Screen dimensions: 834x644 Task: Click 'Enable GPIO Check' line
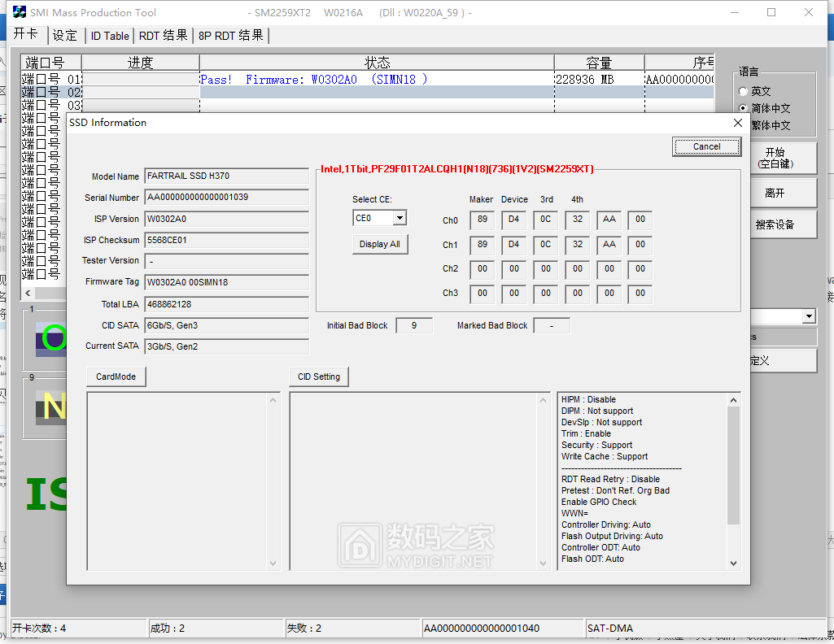click(x=599, y=503)
